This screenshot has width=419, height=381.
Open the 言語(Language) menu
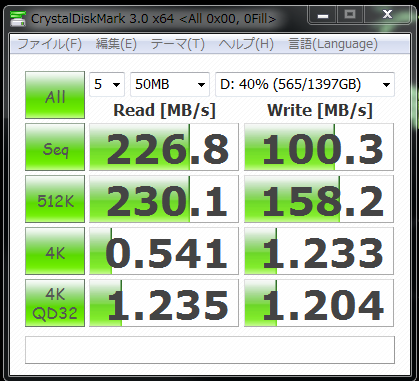click(x=333, y=44)
